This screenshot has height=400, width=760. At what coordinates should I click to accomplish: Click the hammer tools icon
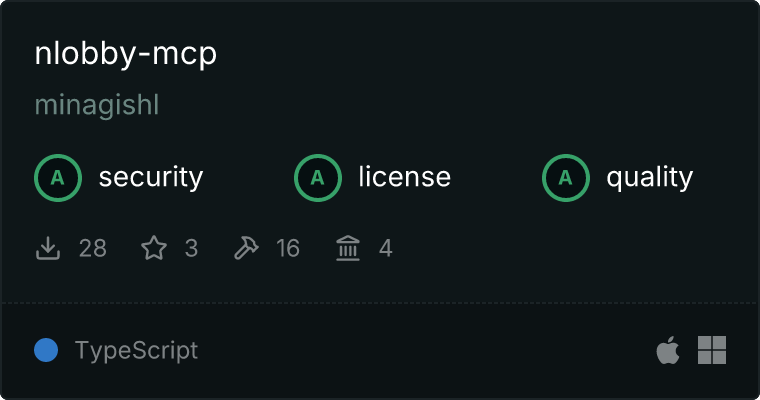pos(246,248)
